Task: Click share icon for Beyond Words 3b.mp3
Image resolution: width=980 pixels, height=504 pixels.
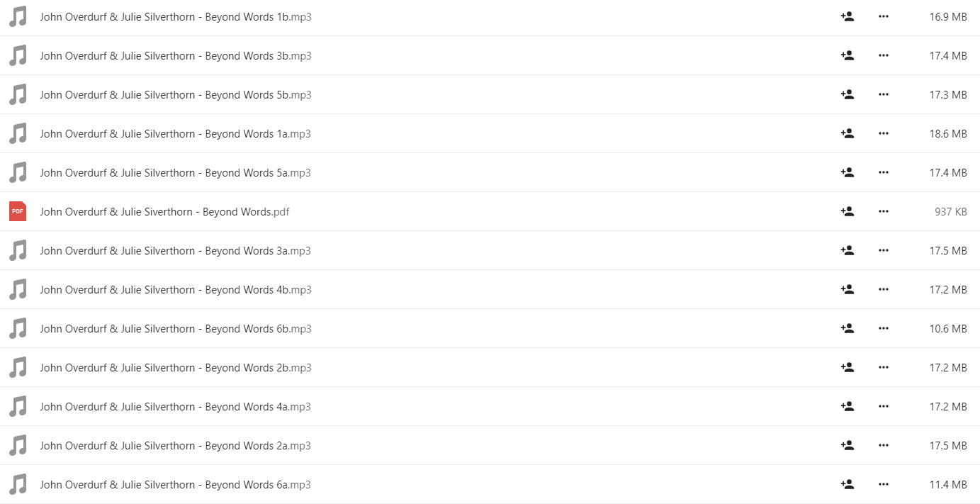Action: (847, 55)
